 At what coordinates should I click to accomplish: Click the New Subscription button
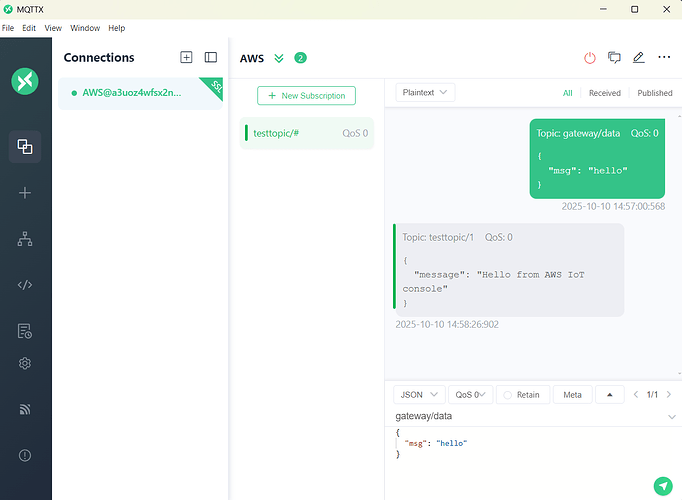(x=306, y=95)
